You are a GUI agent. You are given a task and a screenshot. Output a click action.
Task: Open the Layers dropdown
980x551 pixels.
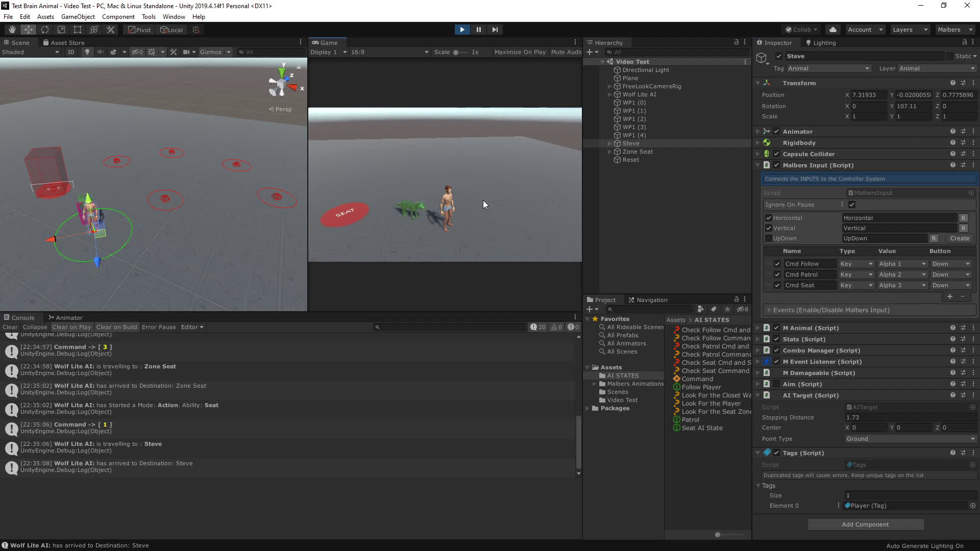click(x=910, y=30)
